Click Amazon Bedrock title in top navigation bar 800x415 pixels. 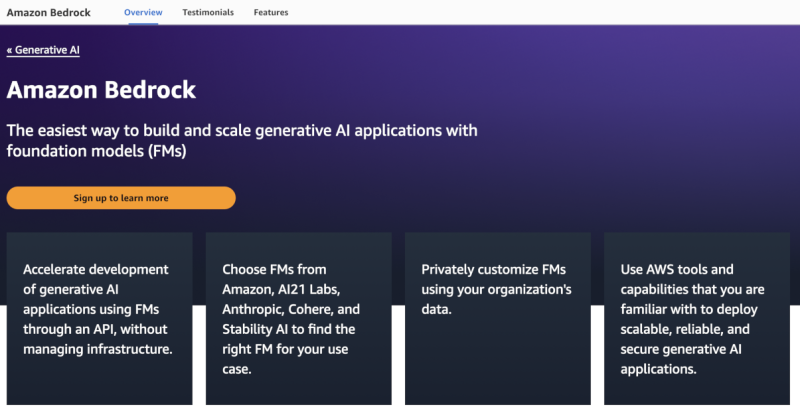click(50, 13)
